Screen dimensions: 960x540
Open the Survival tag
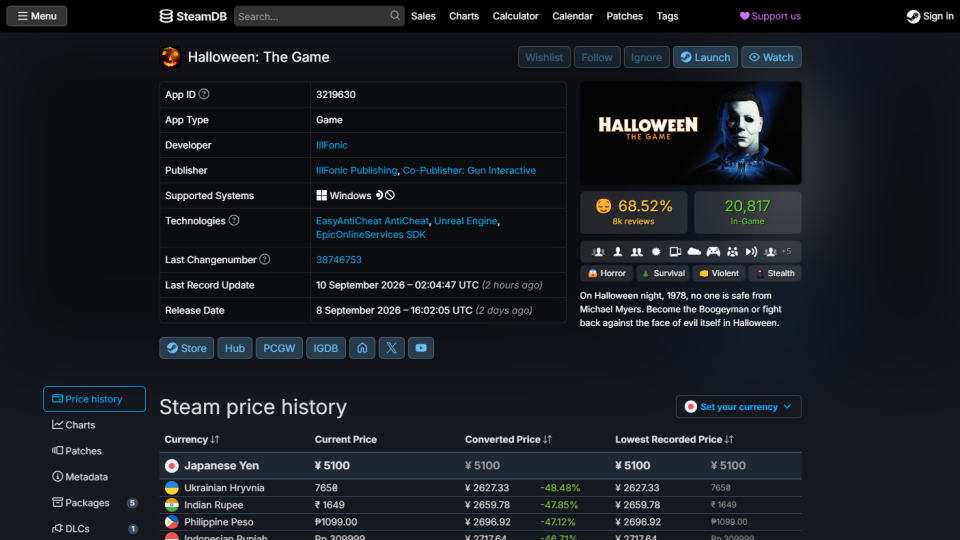663,273
